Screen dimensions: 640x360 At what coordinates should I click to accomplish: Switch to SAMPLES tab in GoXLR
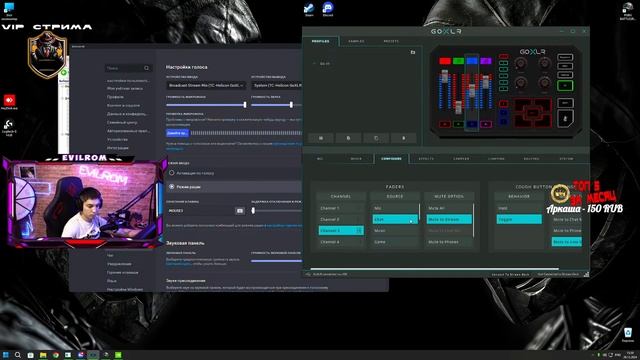point(356,41)
